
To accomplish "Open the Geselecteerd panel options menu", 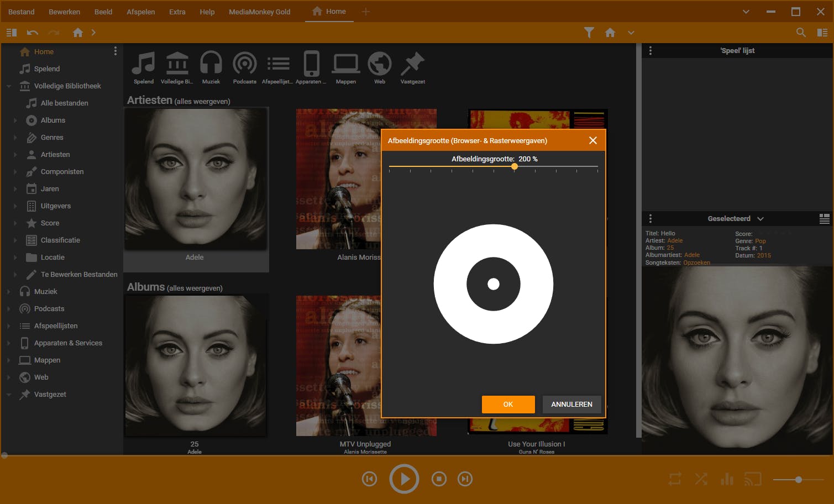I will (651, 218).
